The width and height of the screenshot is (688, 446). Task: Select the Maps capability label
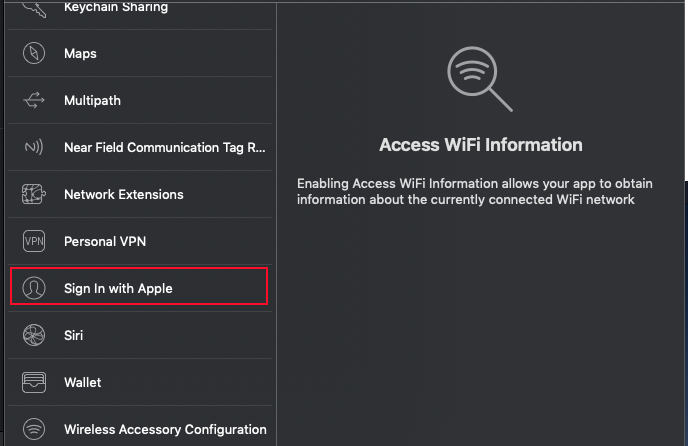pos(80,53)
